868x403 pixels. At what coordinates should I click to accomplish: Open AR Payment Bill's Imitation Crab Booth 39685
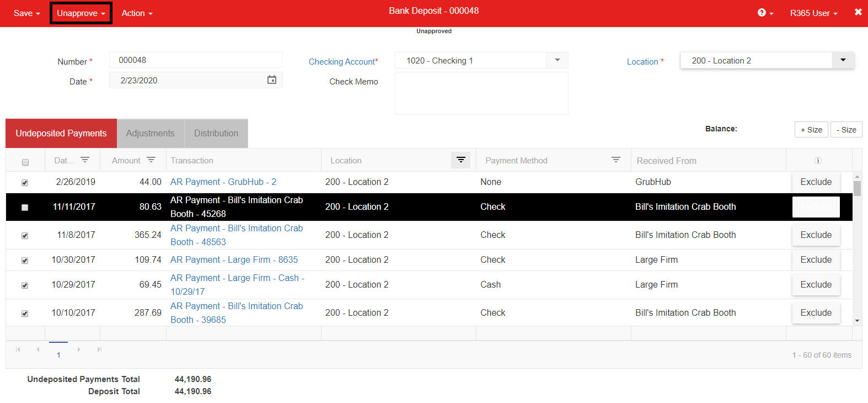(x=237, y=312)
